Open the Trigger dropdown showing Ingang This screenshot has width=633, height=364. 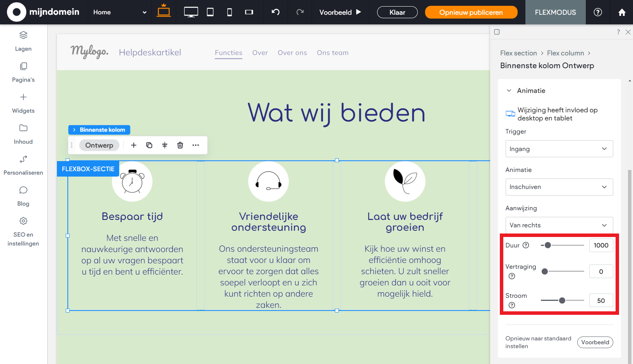tap(559, 149)
